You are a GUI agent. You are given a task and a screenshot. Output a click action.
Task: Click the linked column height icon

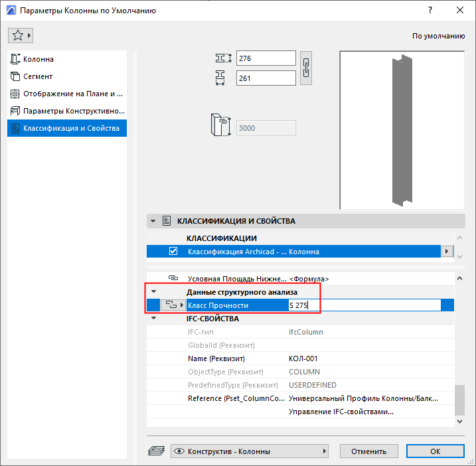221,125
